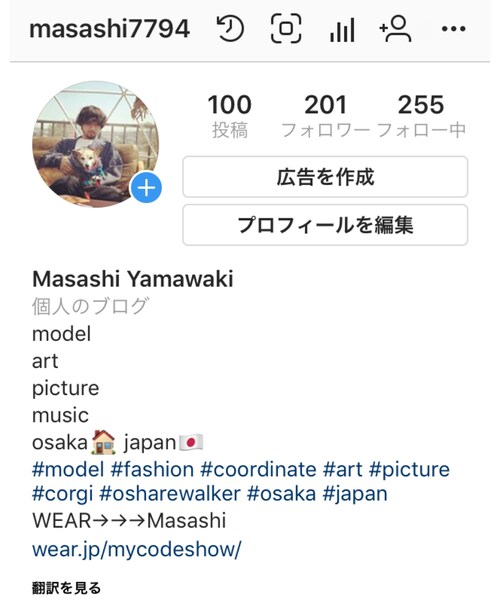The width and height of the screenshot is (500, 600).
Task: Open the #coordinate hashtag link
Action: coord(259,470)
